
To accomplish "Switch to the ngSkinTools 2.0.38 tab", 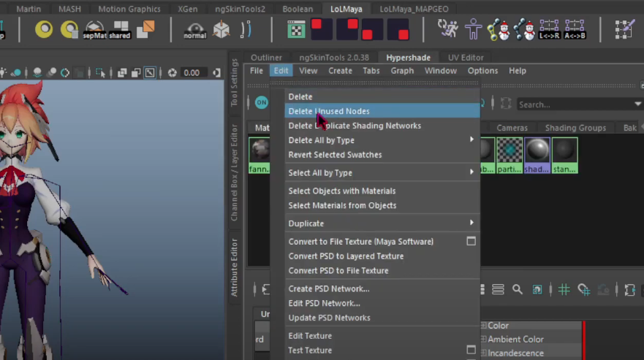I will pos(334,58).
